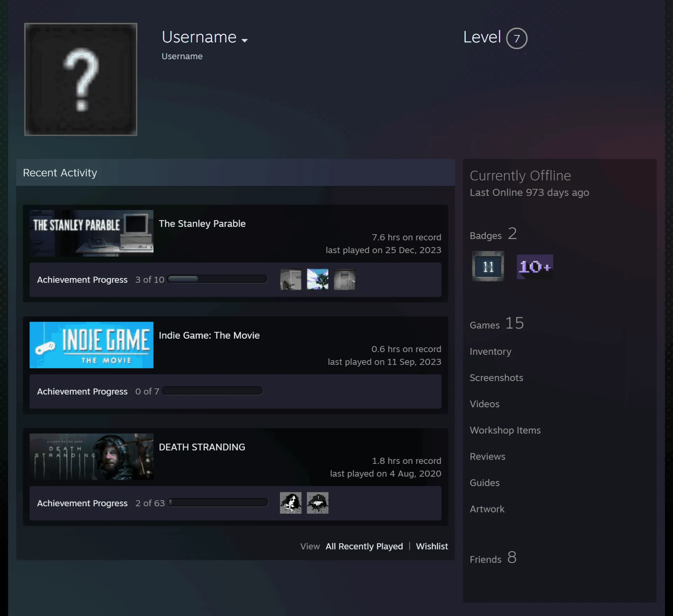The width and height of the screenshot is (673, 616).
Task: Open the Inventory page
Action: (490, 352)
